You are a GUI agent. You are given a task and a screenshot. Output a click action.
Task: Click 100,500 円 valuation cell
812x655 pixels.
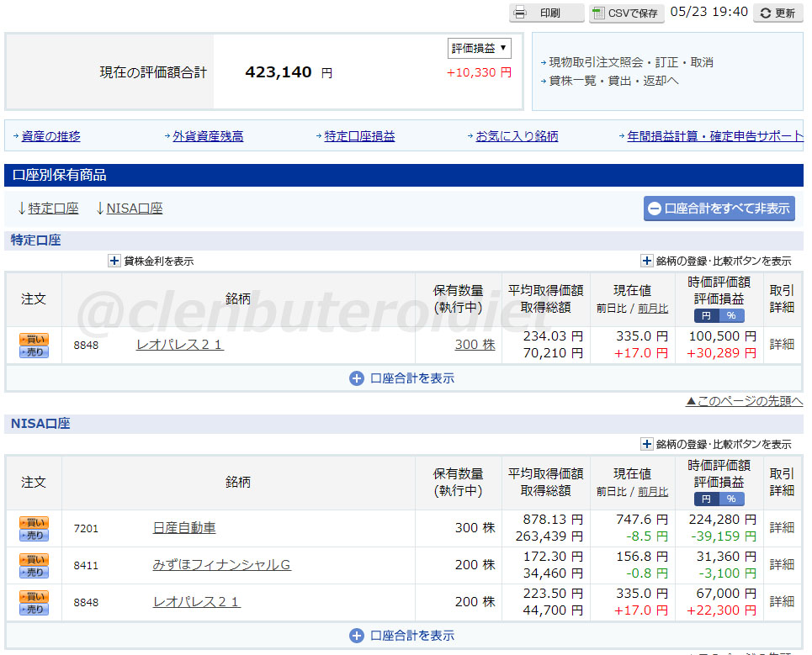tap(723, 336)
